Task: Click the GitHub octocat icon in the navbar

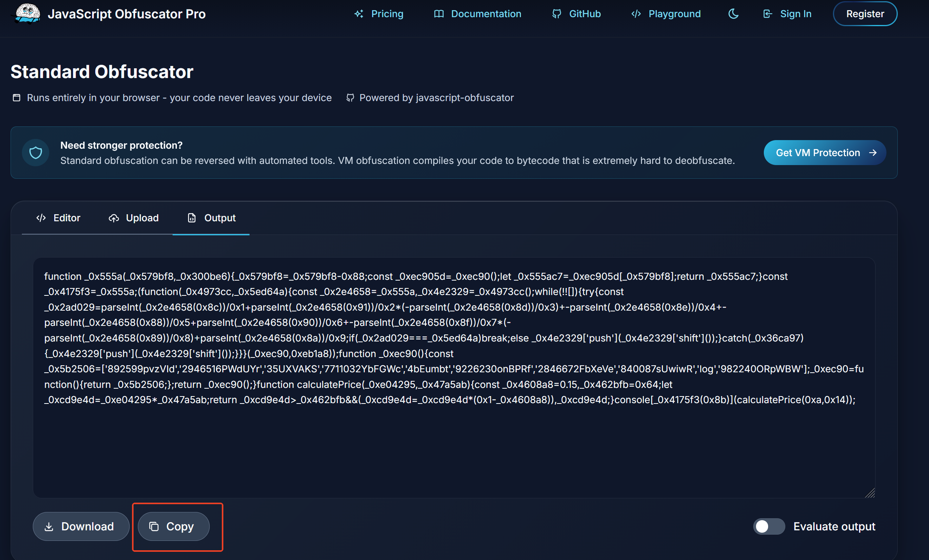Action: 556,14
